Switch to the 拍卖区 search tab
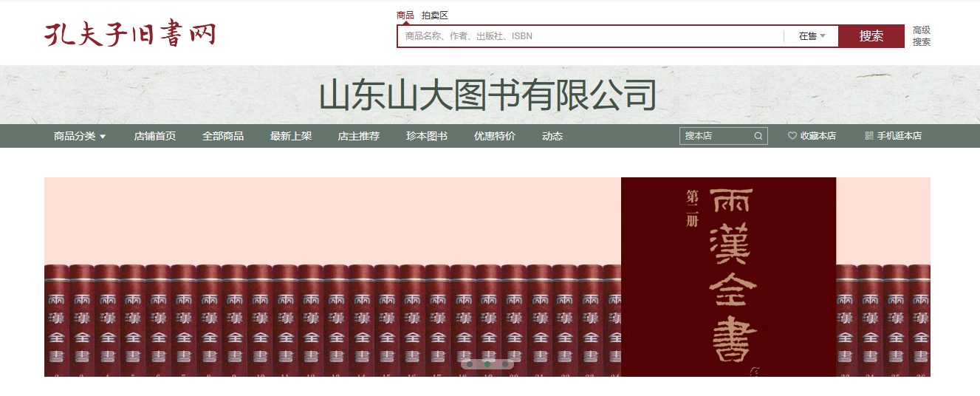Image resolution: width=980 pixels, height=396 pixels. [435, 16]
